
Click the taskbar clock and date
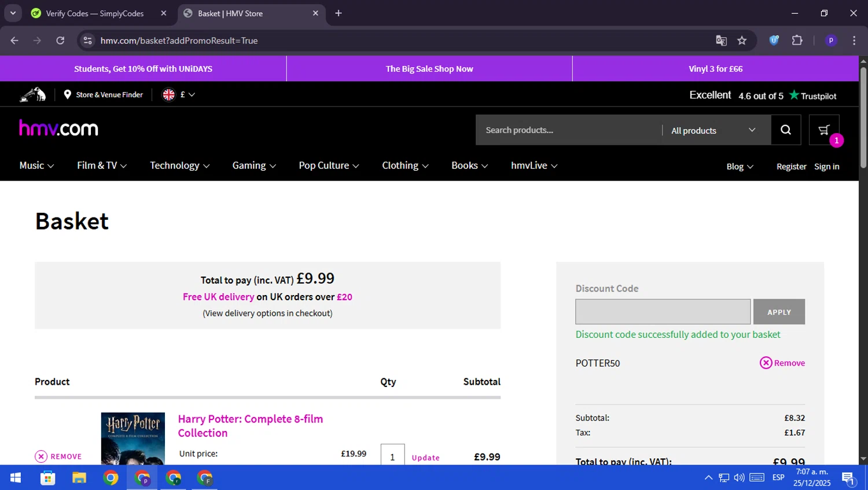click(812, 478)
